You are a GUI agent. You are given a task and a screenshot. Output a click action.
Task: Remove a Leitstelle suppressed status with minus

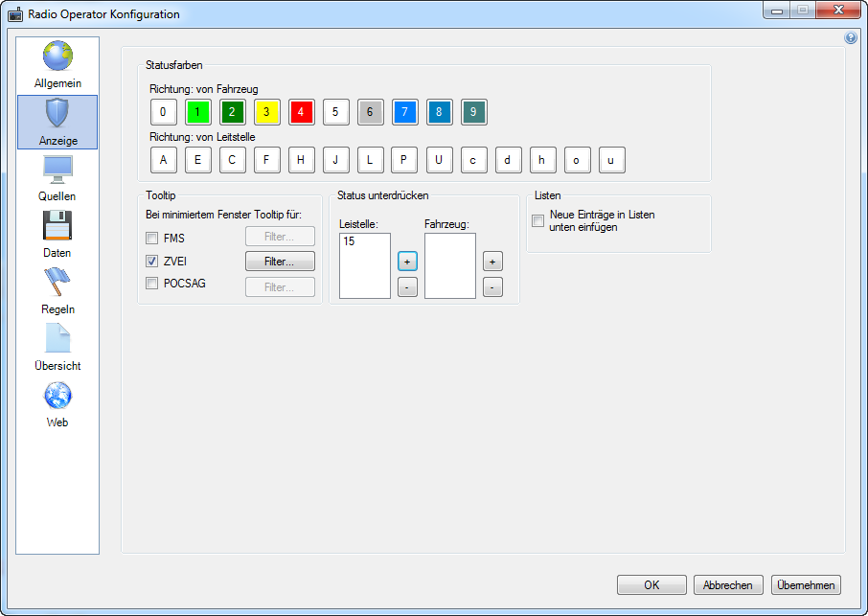click(407, 287)
